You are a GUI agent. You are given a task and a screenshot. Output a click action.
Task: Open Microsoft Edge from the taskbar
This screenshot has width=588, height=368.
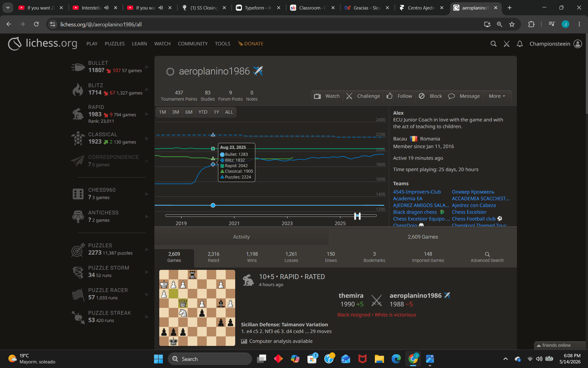tap(396, 359)
